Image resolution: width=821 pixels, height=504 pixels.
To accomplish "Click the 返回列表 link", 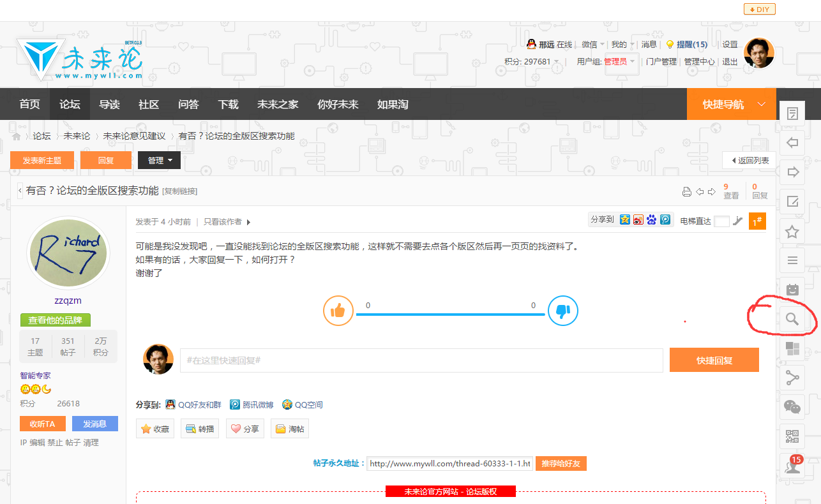I will [749, 160].
